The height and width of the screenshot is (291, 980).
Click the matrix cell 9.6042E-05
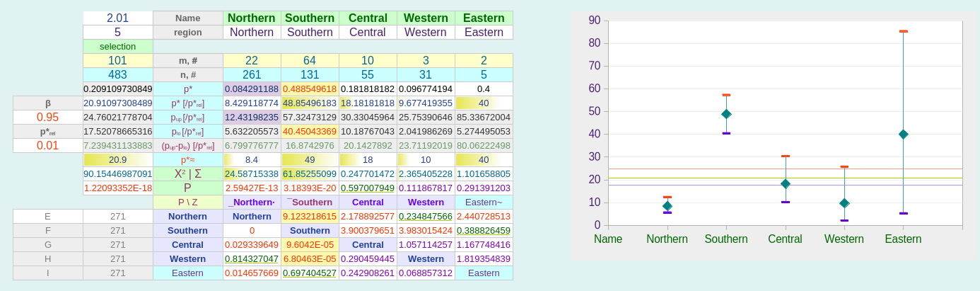click(310, 245)
